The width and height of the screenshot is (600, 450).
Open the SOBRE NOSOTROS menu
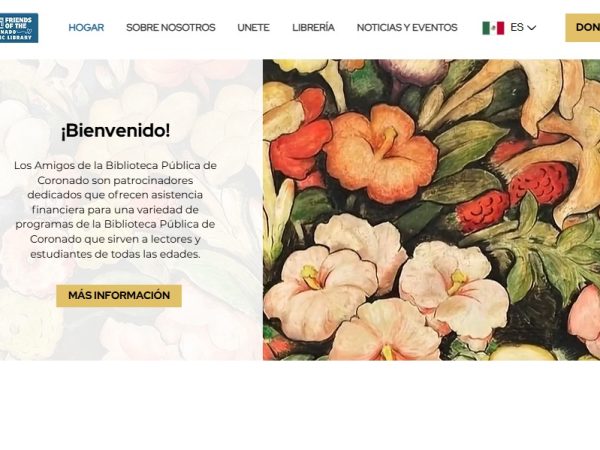[x=171, y=28]
